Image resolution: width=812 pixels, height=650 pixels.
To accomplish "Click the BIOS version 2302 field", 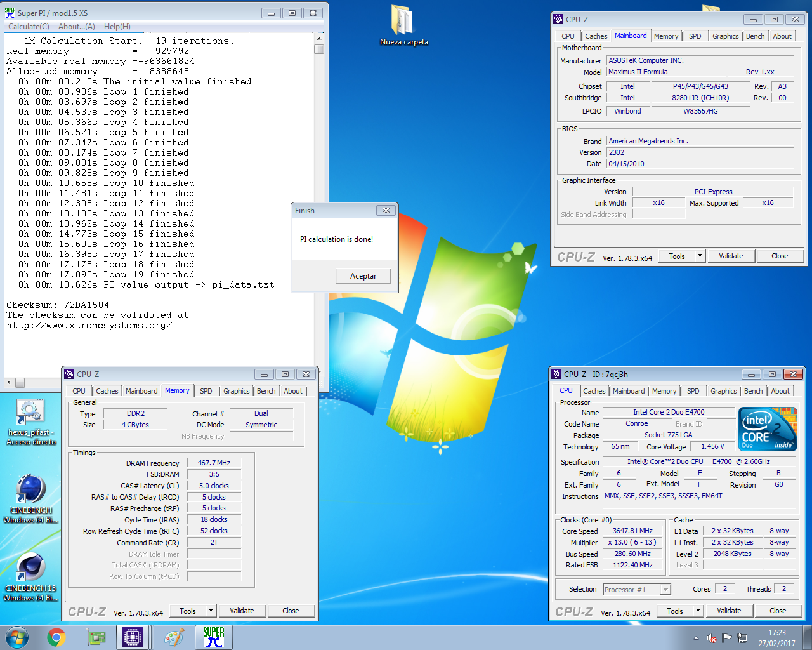I will pyautogui.click(x=700, y=152).
